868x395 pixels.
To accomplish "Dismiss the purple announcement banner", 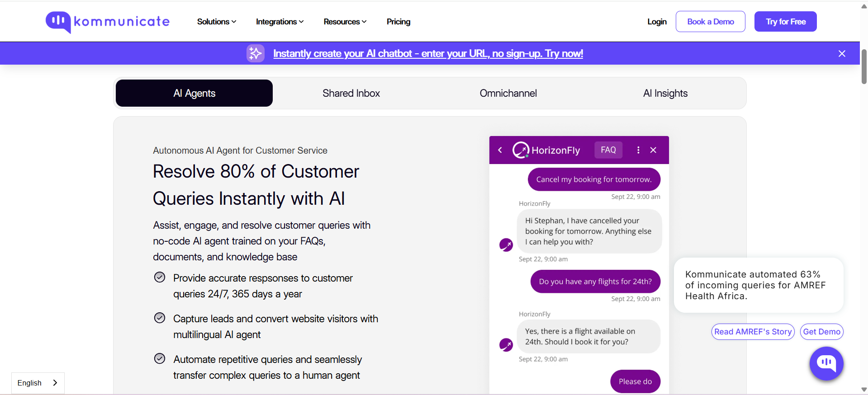I will (x=842, y=53).
